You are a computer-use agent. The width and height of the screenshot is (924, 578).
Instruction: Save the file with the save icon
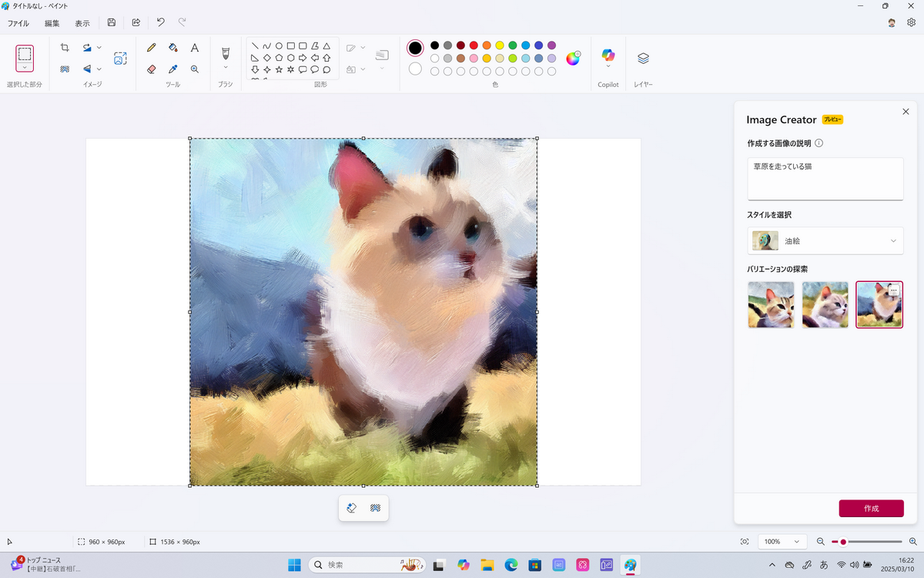112,23
